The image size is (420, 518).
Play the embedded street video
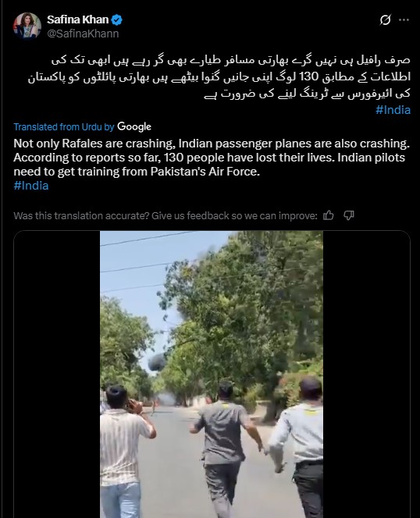pos(212,374)
